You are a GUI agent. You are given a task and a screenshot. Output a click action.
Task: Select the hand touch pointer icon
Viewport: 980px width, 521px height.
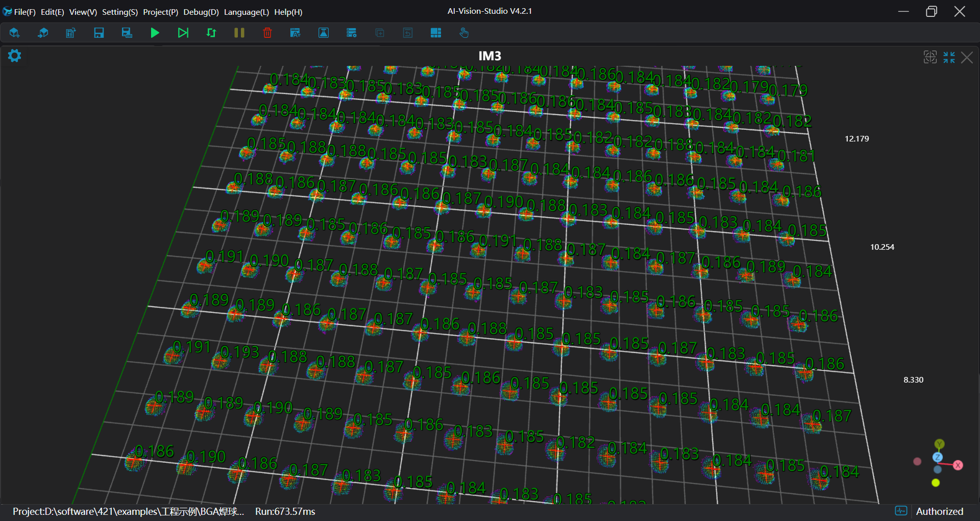coord(463,33)
